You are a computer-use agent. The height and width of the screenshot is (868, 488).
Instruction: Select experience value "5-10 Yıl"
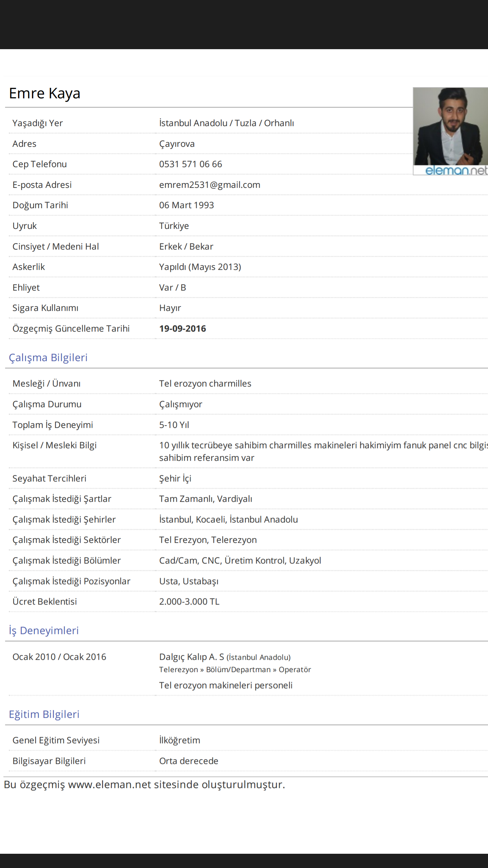[x=174, y=425]
